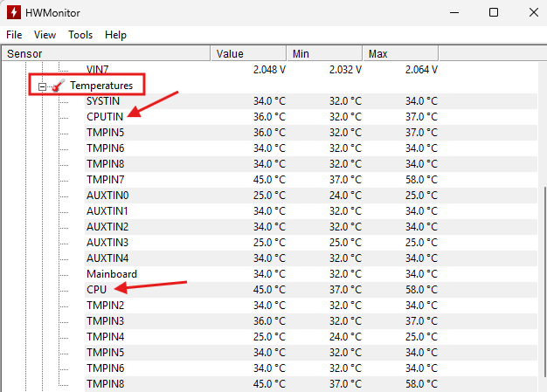Click the Temperatures thermometer icon
Viewport: 547px width, 392px height.
59,86
